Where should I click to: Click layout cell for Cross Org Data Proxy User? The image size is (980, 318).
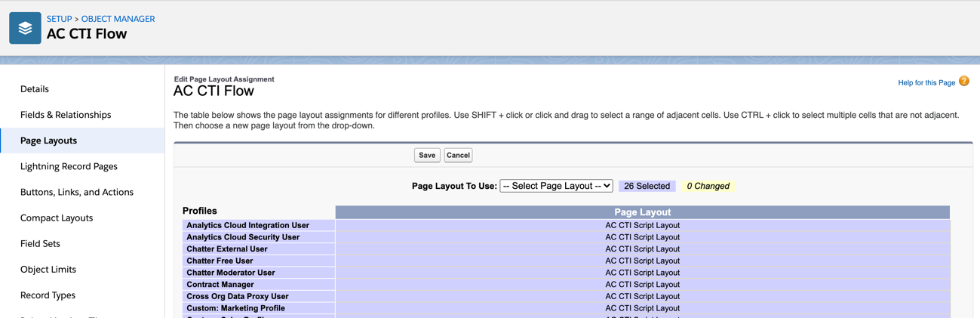click(x=643, y=296)
